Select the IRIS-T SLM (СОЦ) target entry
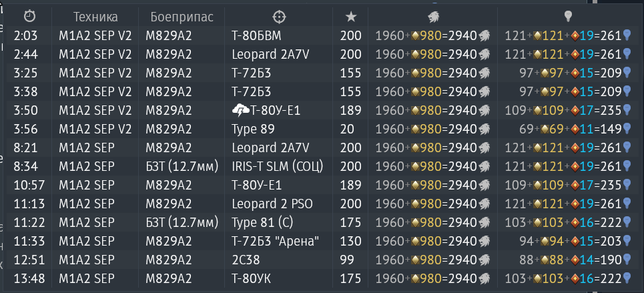644x293 pixels. pos(277,166)
